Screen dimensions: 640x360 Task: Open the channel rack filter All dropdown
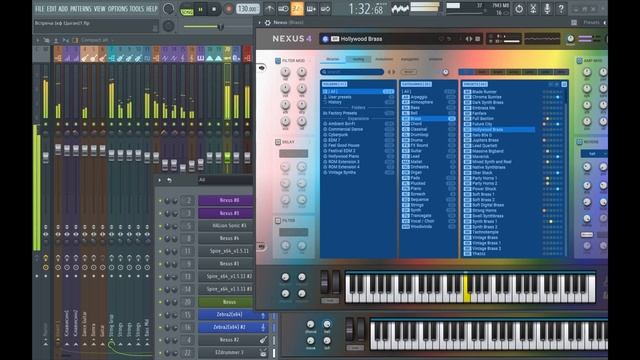click(224, 180)
